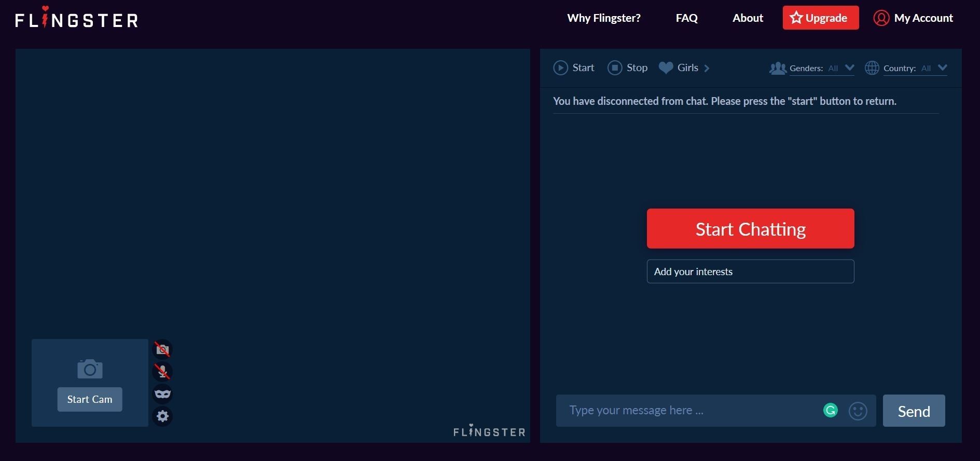This screenshot has width=980, height=461.
Task: Click the Grammarly icon in message box
Action: click(830, 411)
